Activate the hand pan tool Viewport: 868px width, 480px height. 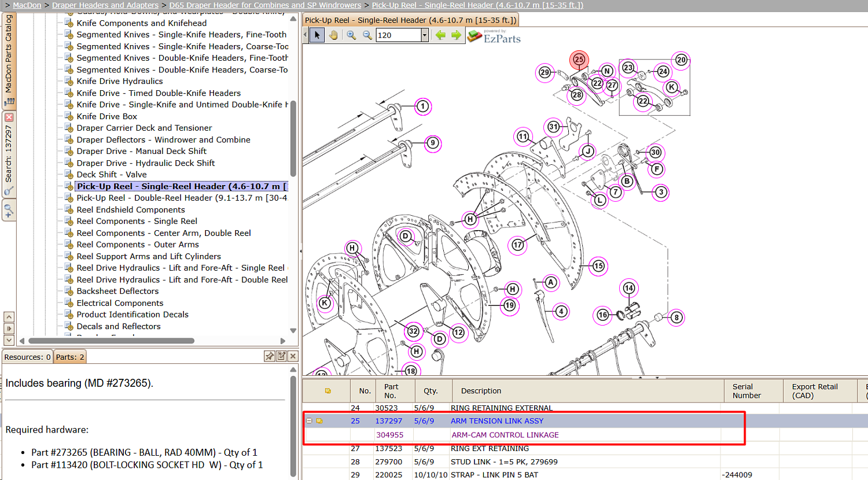pyautogui.click(x=334, y=35)
